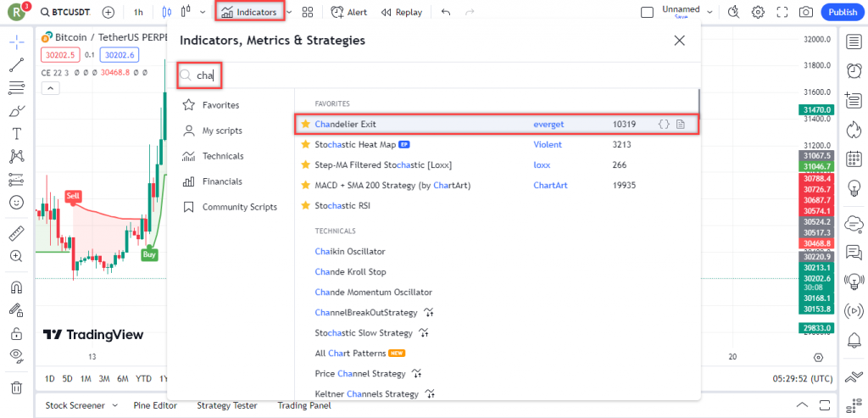Create an Alert
The height and width of the screenshot is (418, 868).
tap(348, 12)
